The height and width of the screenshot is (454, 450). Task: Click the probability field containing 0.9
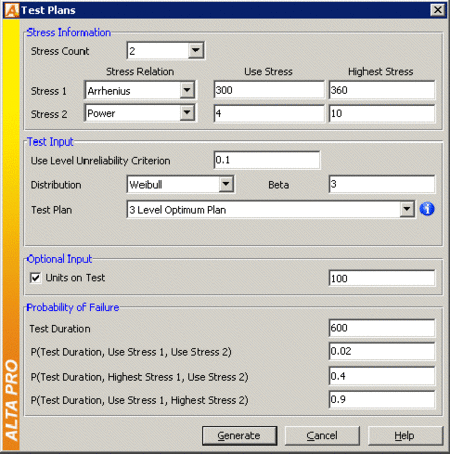382,399
